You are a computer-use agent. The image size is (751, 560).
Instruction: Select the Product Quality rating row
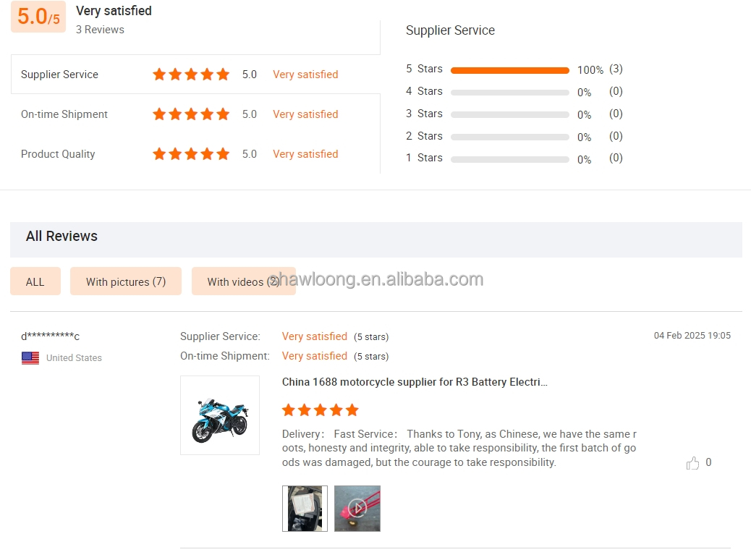[195, 154]
